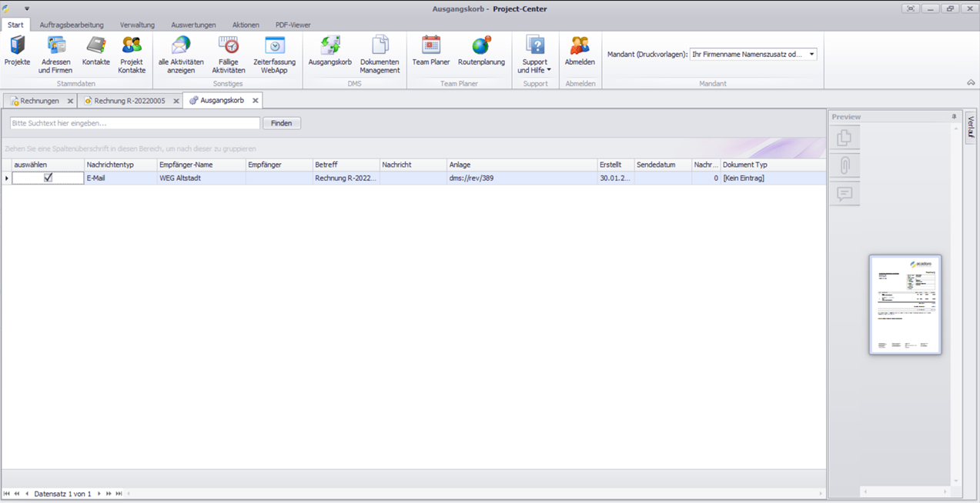The image size is (980, 503).
Task: Uncheck the auswählen checkbox for WEG Altstadt
Action: click(x=48, y=178)
